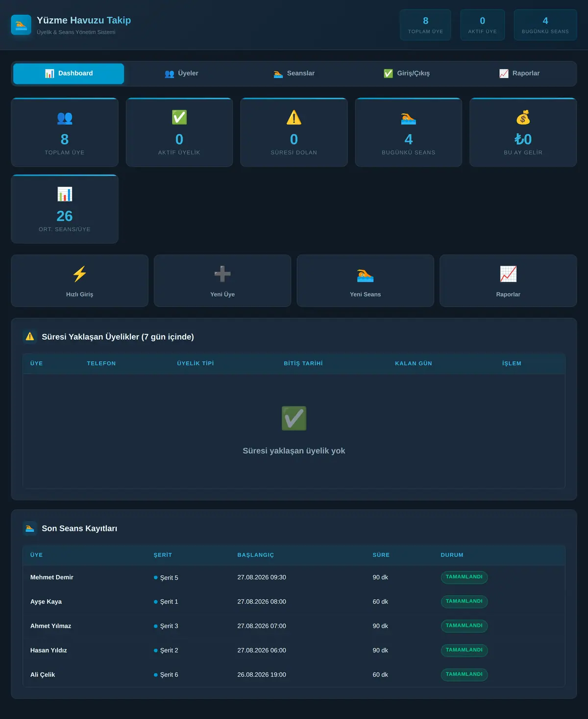Click the Yüzme Havuzu Takip title
Screen dimensions: 588x719
tap(84, 20)
